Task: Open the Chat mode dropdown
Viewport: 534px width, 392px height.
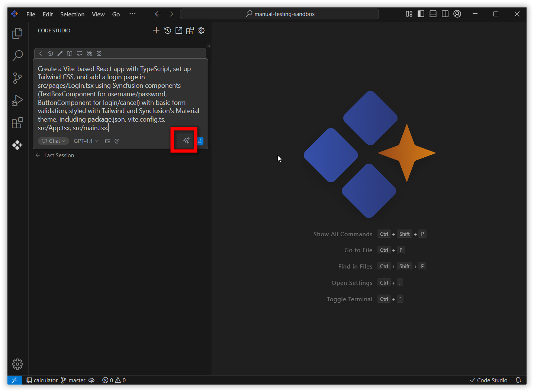Action: pyautogui.click(x=54, y=141)
